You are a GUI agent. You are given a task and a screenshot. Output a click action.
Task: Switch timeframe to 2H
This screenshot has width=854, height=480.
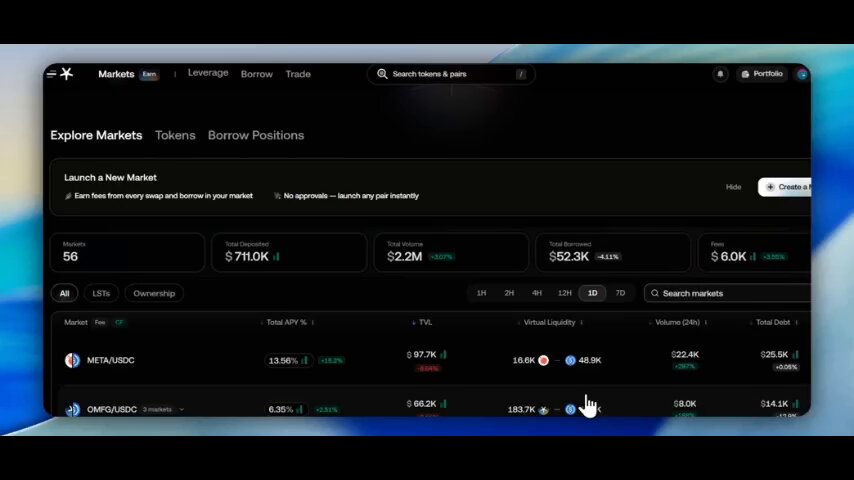click(509, 293)
